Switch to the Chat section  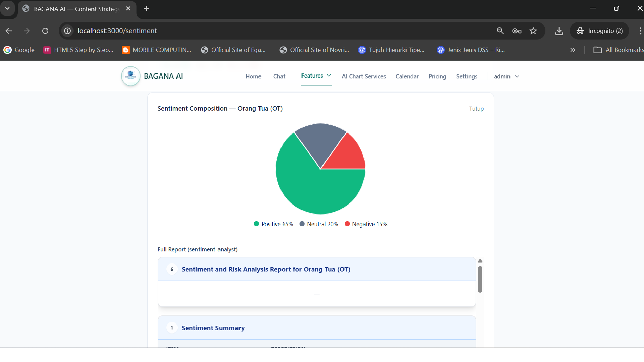[279, 76]
